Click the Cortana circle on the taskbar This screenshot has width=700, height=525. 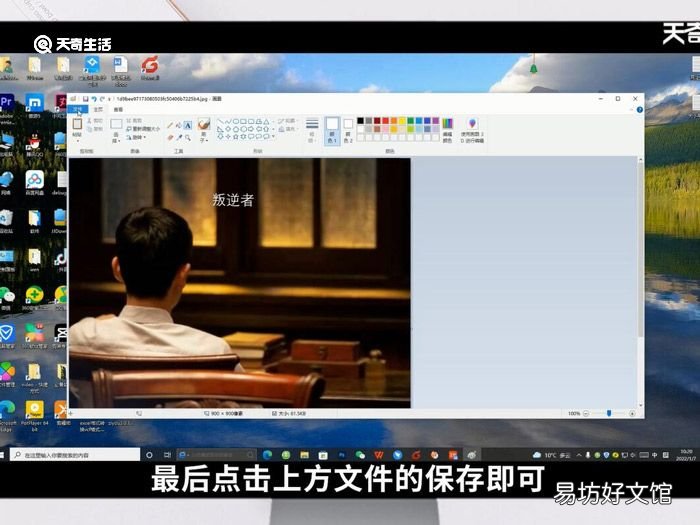click(149, 455)
